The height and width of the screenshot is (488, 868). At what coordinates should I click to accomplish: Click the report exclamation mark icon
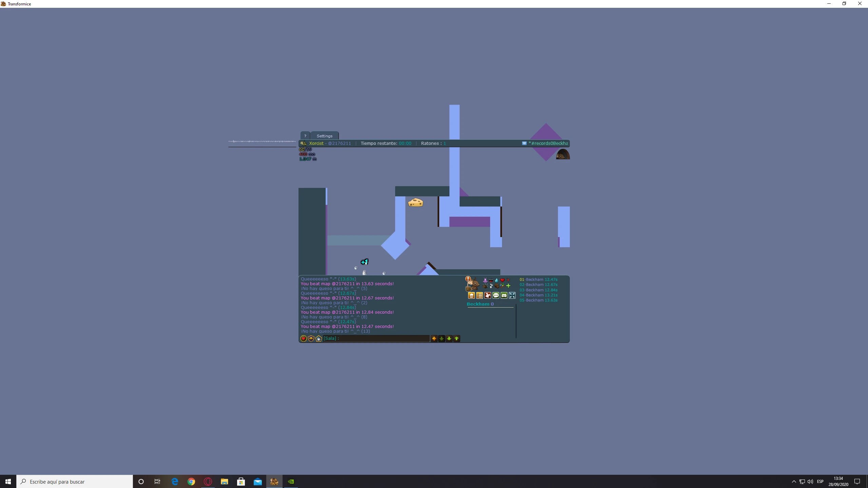point(468,279)
